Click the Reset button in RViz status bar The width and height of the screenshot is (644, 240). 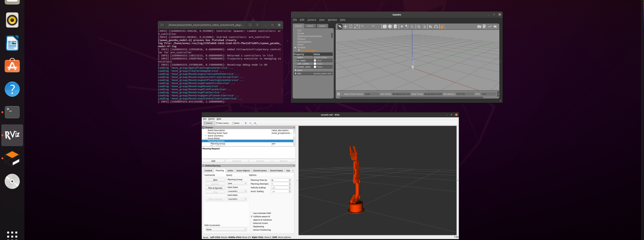[x=205, y=237]
